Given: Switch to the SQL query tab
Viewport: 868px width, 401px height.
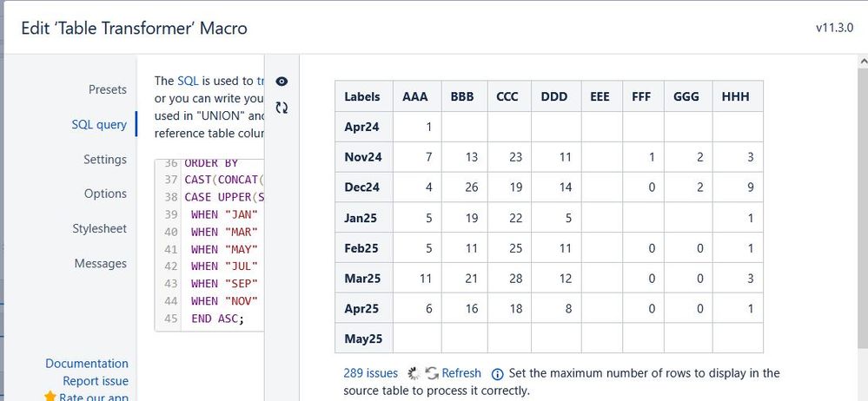Looking at the screenshot, I should pos(99,124).
